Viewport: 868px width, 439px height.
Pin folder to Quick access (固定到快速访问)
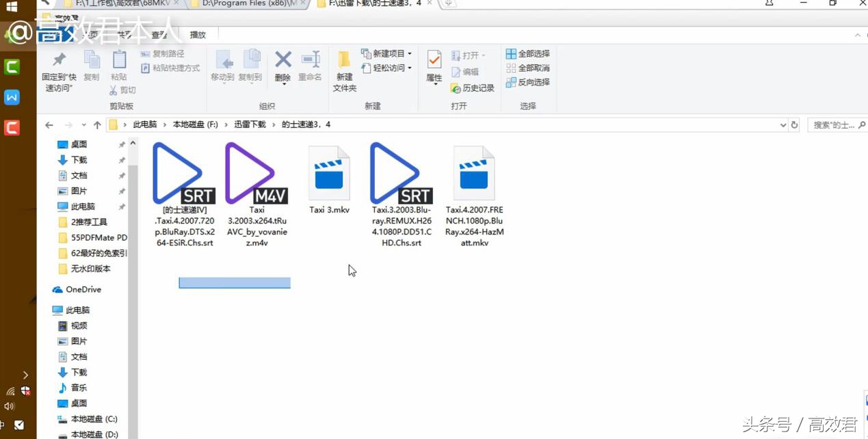tap(59, 71)
